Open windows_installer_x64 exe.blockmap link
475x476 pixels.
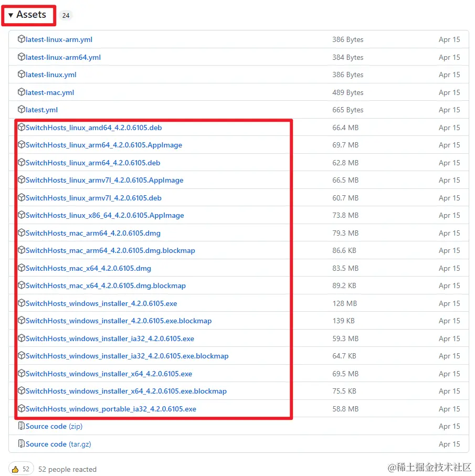(x=126, y=392)
